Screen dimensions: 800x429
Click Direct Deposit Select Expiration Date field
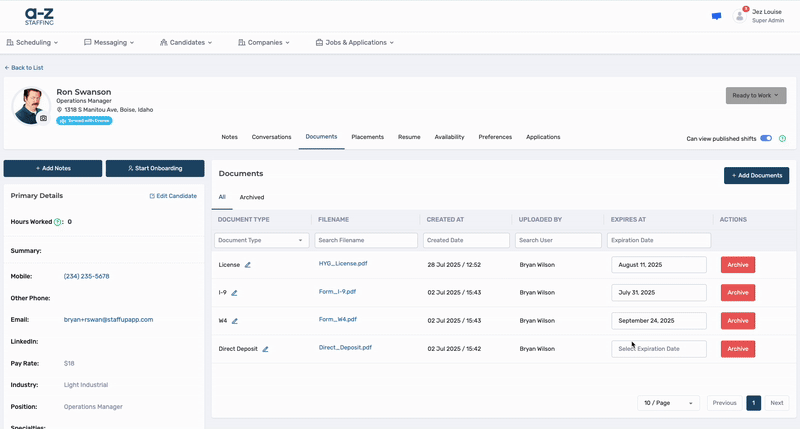tap(659, 349)
